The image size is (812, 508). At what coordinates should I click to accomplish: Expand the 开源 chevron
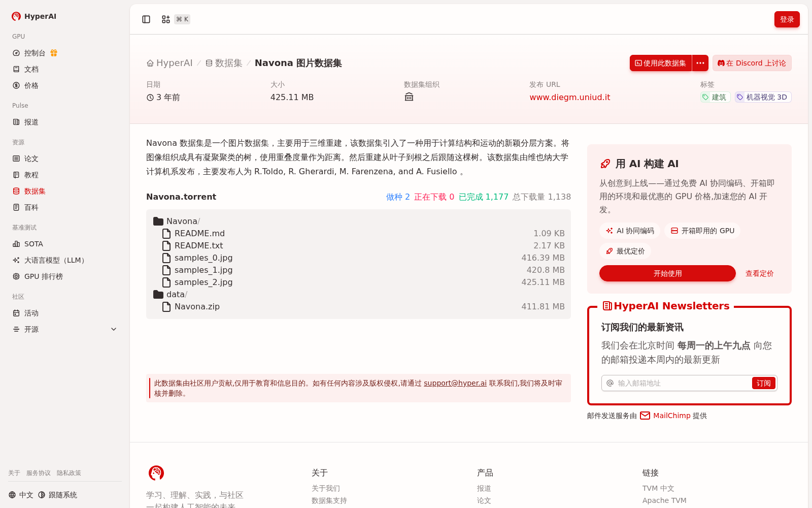[114, 329]
